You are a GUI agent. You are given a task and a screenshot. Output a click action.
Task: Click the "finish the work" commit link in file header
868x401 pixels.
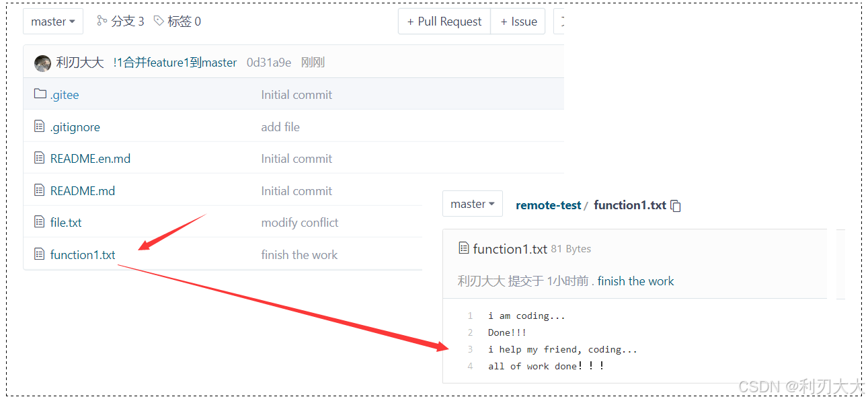(x=635, y=281)
